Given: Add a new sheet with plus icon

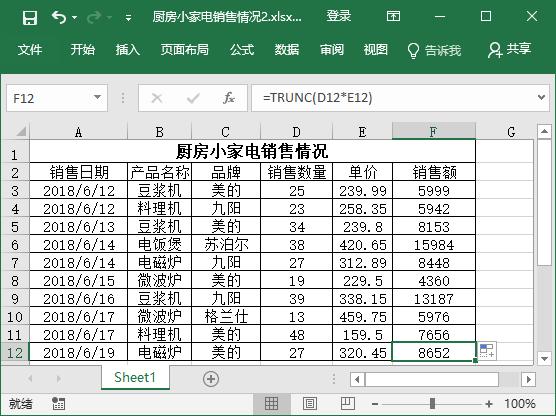Looking at the screenshot, I should point(211,379).
